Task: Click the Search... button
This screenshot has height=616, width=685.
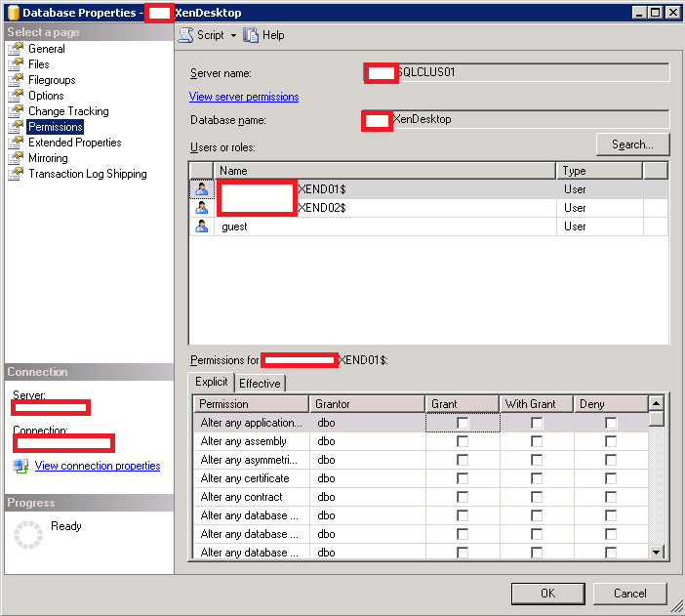Action: 632,144
